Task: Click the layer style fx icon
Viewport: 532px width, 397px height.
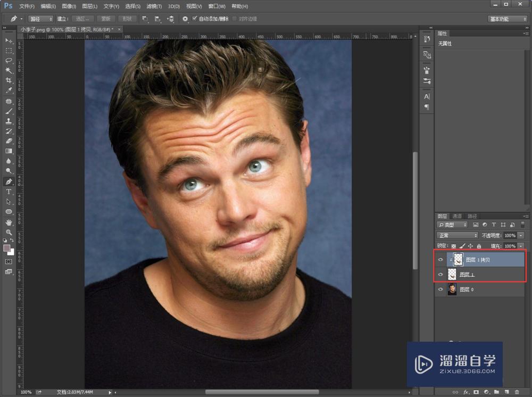Action: pyautogui.click(x=466, y=392)
